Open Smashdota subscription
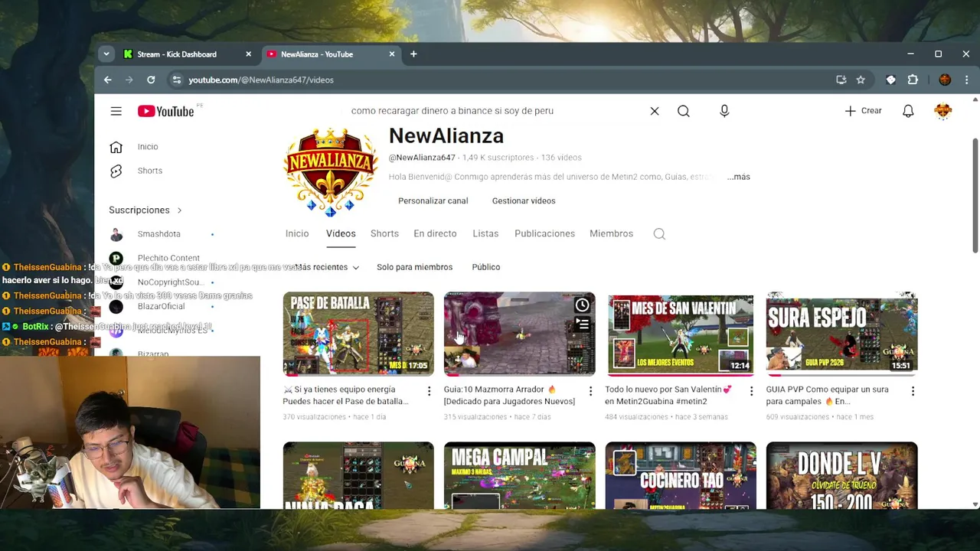The image size is (980, 551). click(159, 234)
